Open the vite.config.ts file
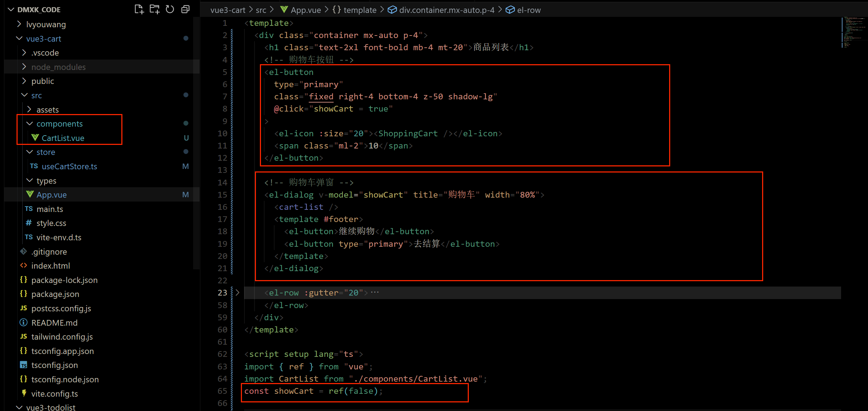Image resolution: width=868 pixels, height=411 pixels. coord(55,394)
